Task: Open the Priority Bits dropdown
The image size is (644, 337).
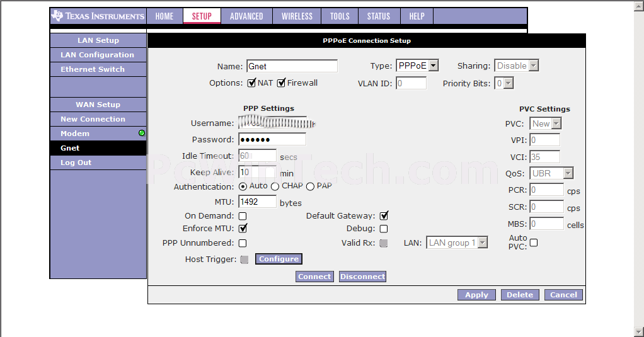Action: (504, 83)
